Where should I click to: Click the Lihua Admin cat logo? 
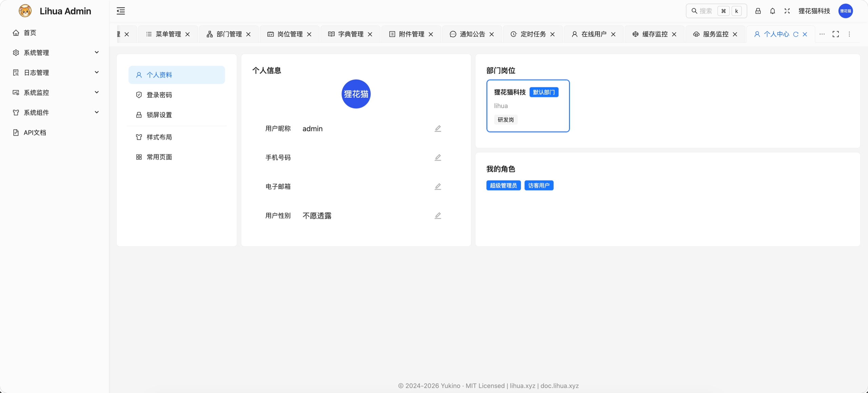[x=25, y=11]
